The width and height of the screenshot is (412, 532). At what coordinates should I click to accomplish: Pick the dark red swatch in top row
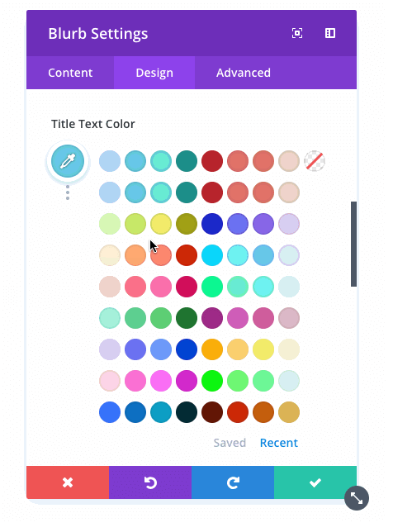coord(212,161)
